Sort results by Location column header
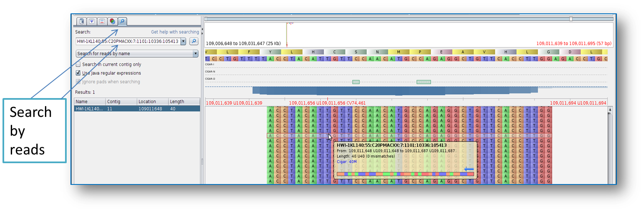644x212 pixels. (152, 101)
